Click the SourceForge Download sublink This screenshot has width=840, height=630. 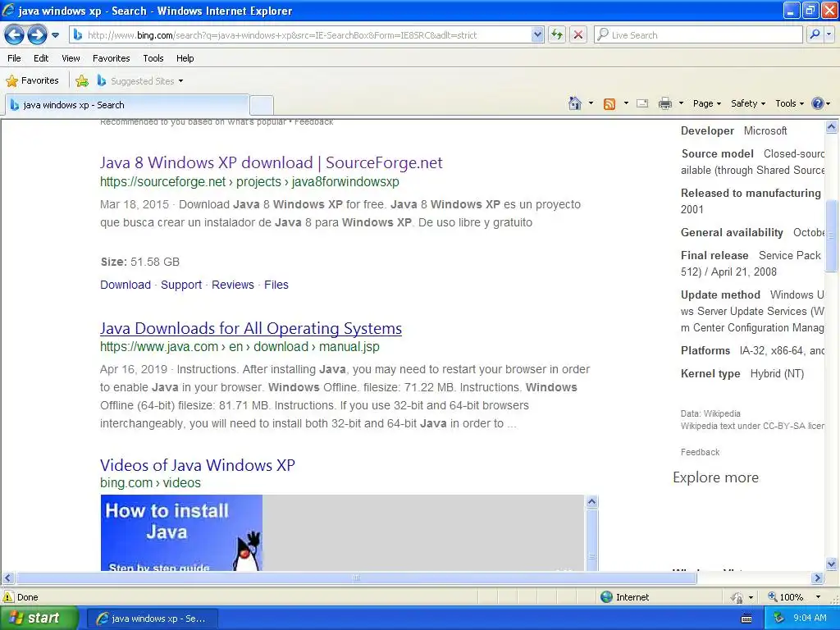pos(126,285)
